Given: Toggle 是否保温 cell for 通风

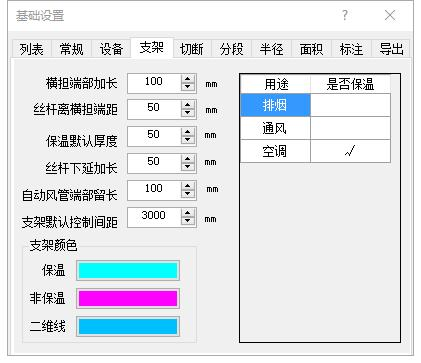Looking at the screenshot, I should coord(350,128).
